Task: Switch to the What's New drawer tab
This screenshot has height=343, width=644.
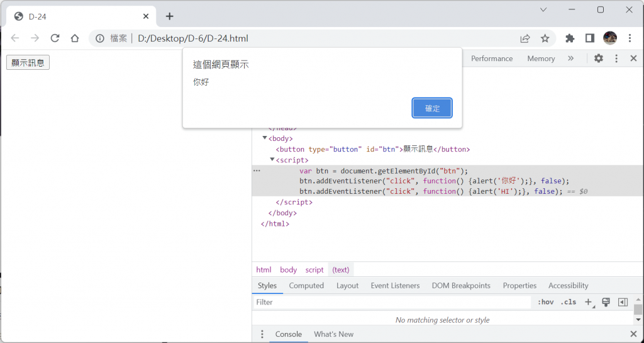Action: click(x=333, y=334)
